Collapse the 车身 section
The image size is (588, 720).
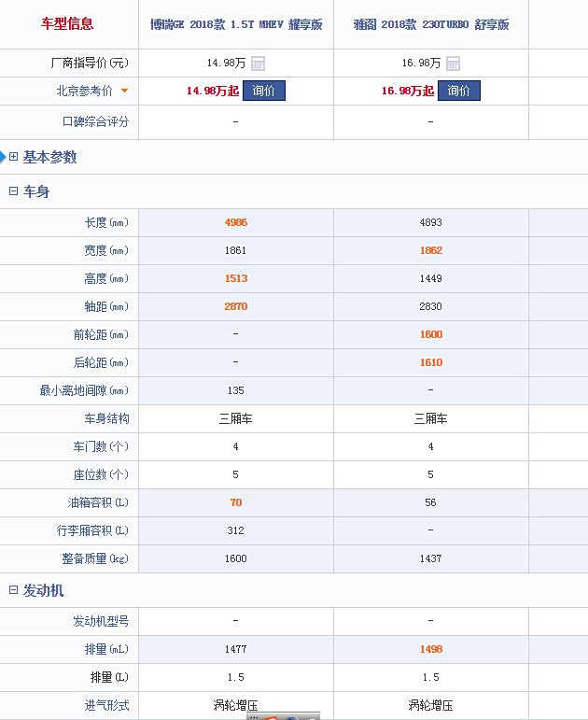pyautogui.click(x=14, y=191)
